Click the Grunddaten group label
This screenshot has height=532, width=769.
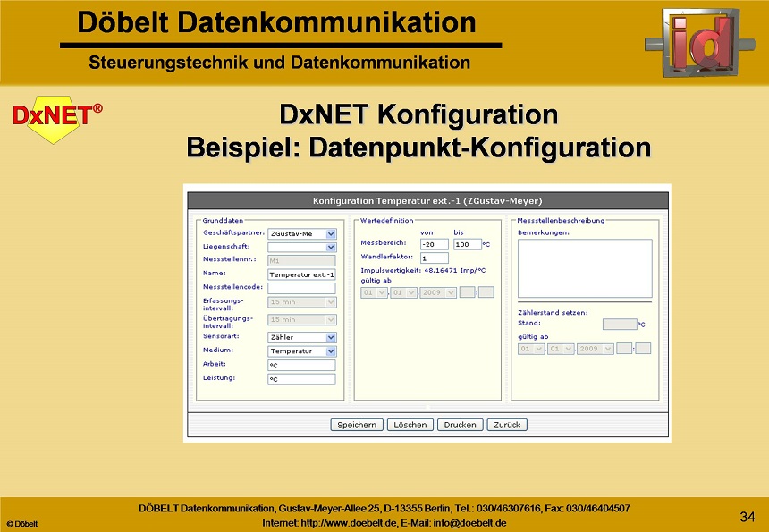pos(224,221)
